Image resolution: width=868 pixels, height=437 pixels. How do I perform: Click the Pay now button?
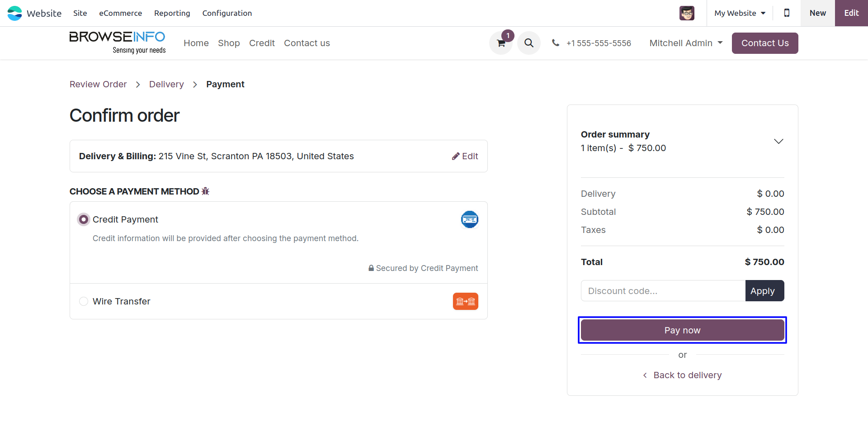(x=682, y=330)
